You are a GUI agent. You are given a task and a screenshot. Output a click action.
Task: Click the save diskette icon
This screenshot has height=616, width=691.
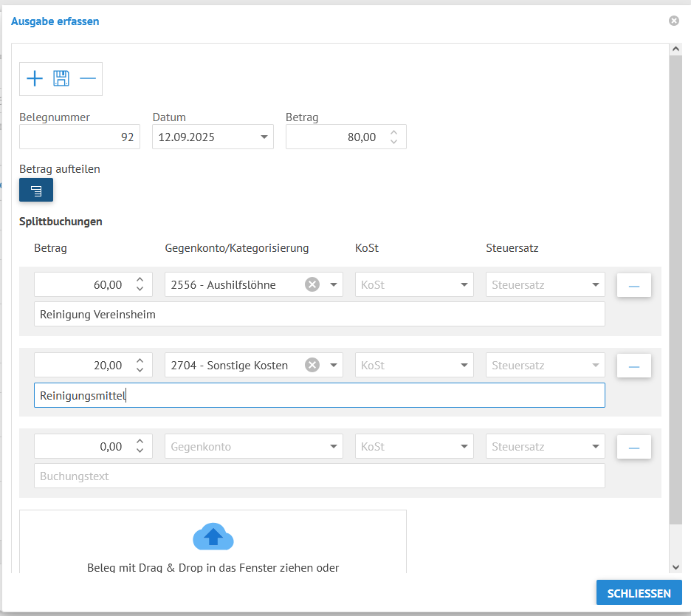(61, 79)
